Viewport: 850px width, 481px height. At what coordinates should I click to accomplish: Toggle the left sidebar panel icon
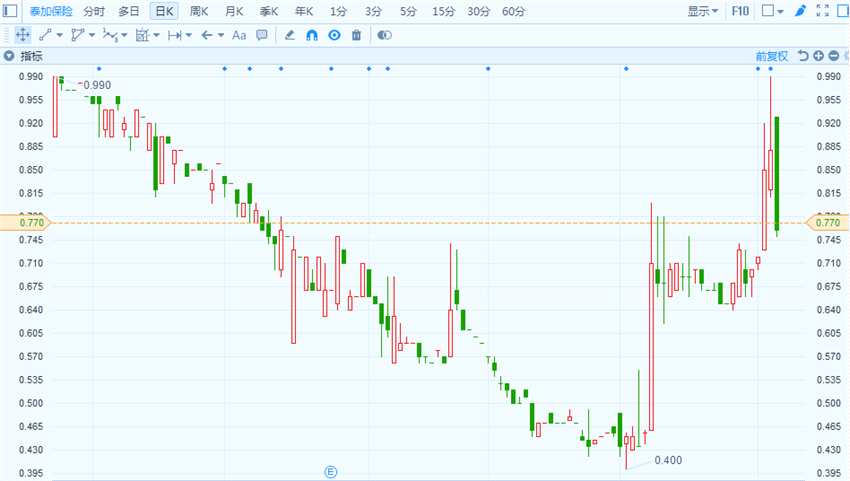tap(10, 10)
